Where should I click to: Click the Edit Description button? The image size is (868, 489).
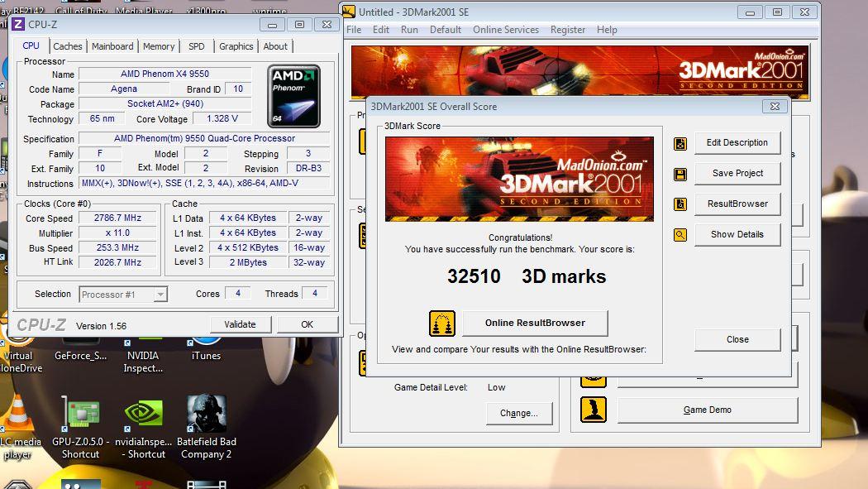(737, 143)
